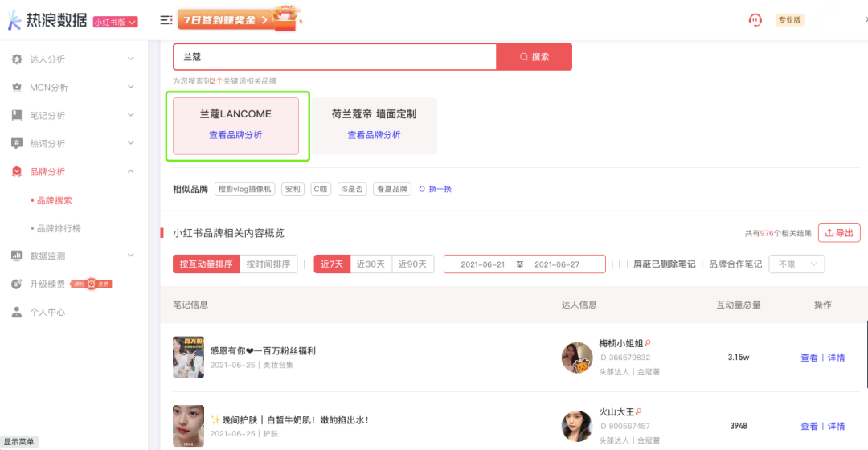Click the 笔记分析 sidebar icon
The width and height of the screenshot is (868, 450).
[x=17, y=115]
